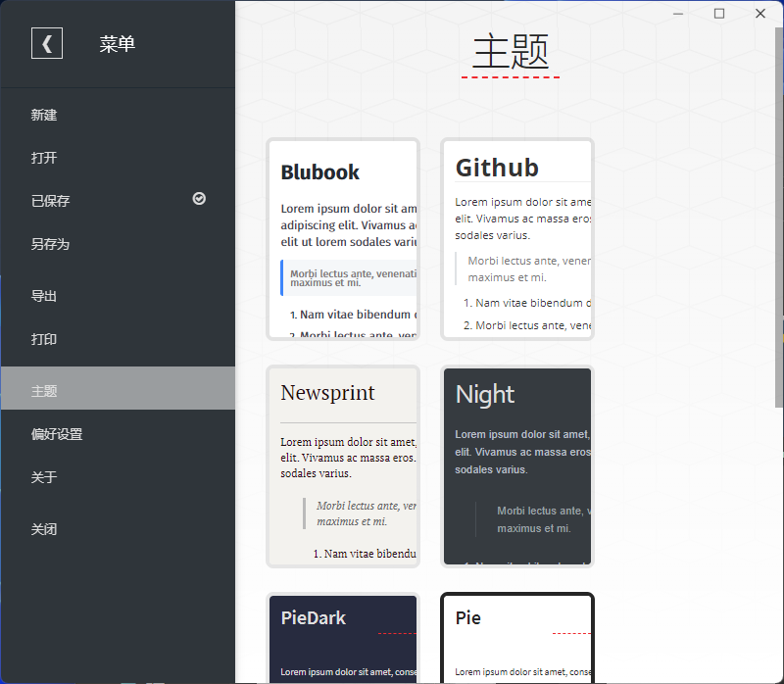
Task: Switch to the Night theme
Action: (x=517, y=466)
